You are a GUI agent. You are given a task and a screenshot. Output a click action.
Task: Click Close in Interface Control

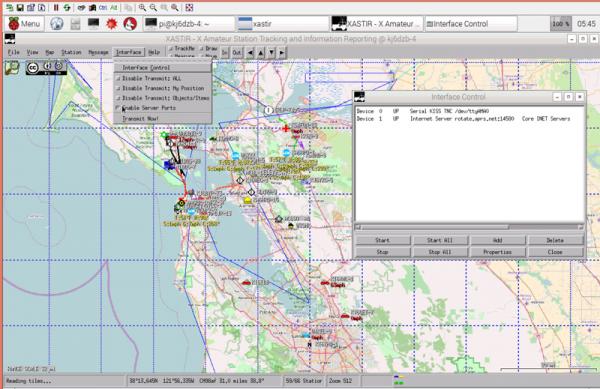[555, 252]
